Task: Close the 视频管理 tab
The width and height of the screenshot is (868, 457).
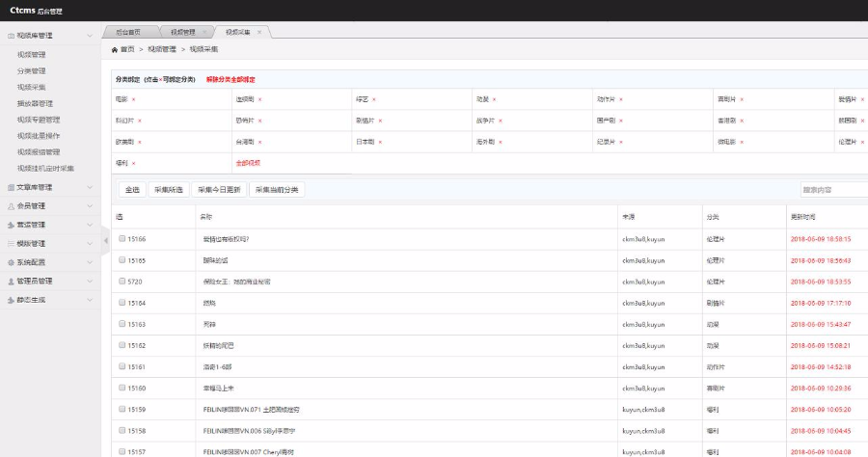Action: tap(204, 32)
